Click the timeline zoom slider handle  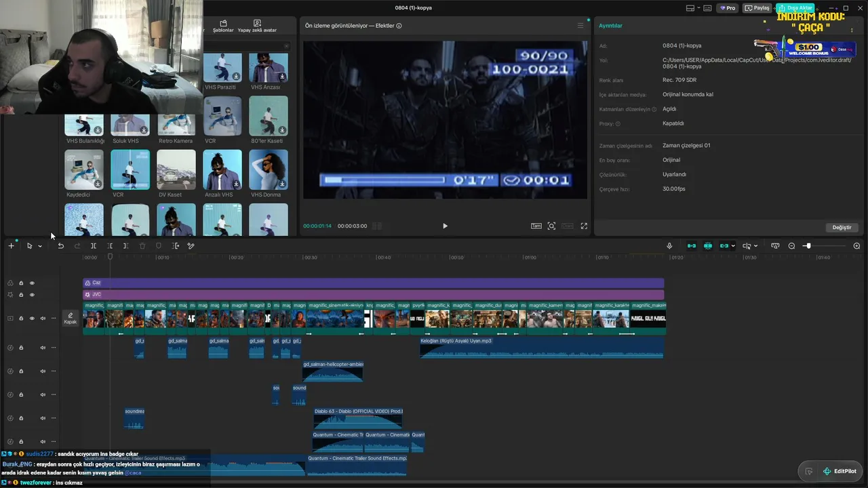click(808, 246)
